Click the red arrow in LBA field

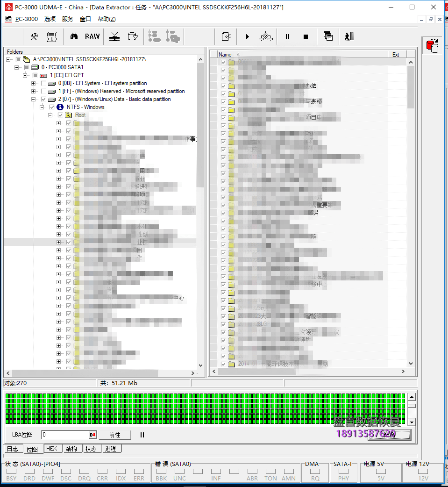coord(92,435)
